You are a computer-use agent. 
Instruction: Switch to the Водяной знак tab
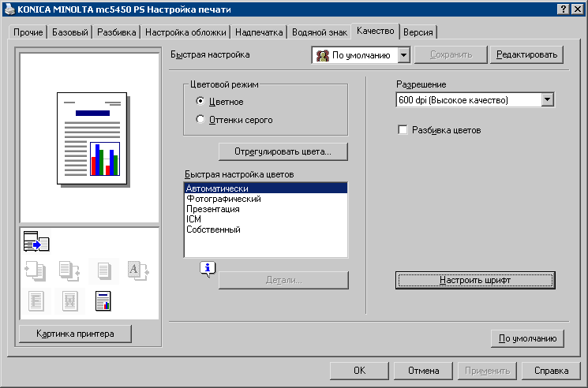point(320,32)
